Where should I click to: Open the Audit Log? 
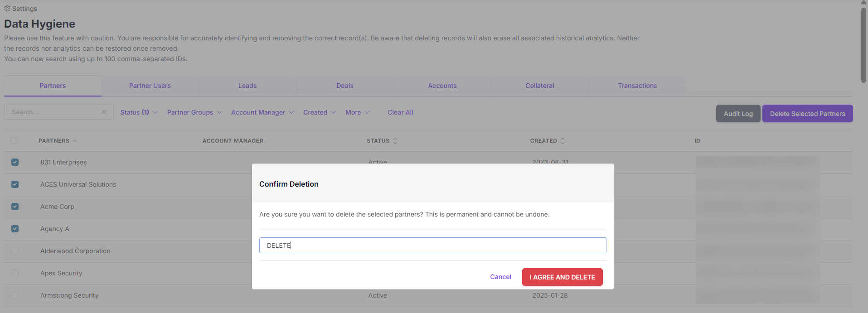(738, 114)
